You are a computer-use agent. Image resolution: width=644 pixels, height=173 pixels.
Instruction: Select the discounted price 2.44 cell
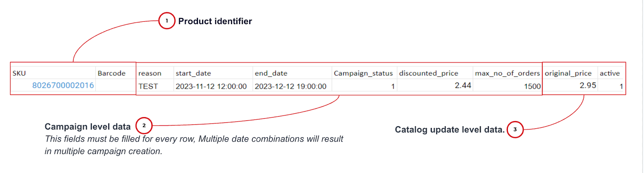(x=463, y=85)
